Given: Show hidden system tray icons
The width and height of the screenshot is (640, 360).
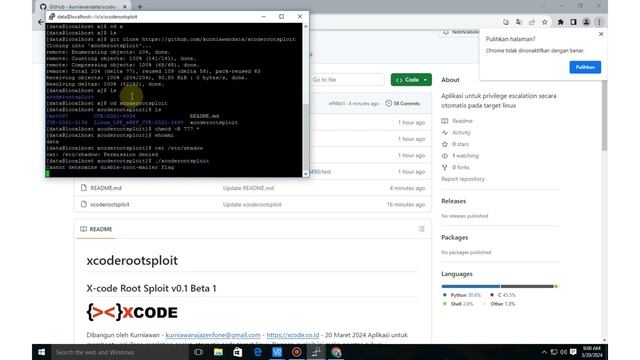Looking at the screenshot, I should (544, 352).
